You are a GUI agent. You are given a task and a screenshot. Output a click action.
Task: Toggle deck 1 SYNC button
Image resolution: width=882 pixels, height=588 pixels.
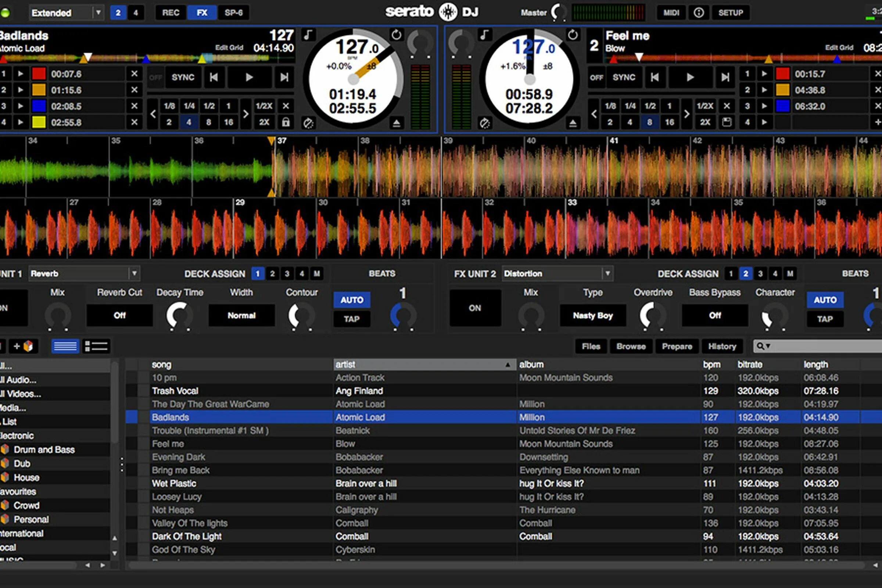coord(183,77)
